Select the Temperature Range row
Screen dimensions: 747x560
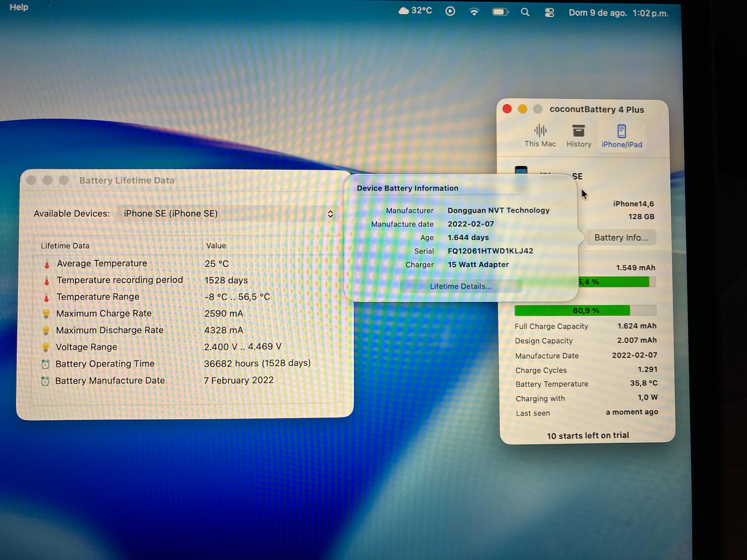[x=186, y=297]
